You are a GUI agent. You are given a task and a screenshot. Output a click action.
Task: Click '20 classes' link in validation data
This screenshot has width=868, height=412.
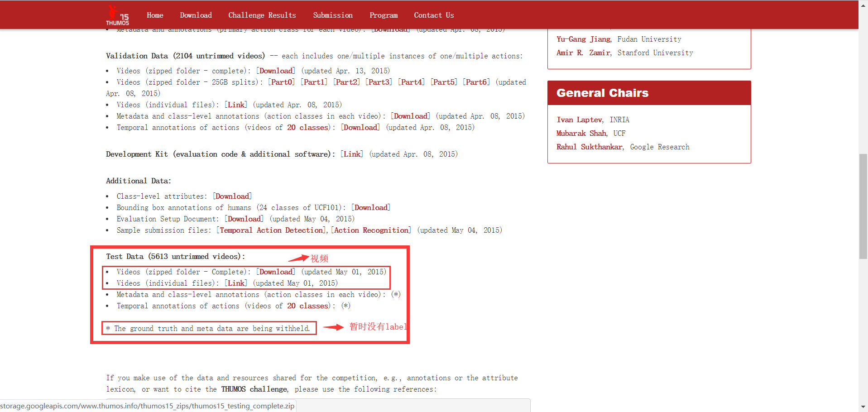coord(307,128)
